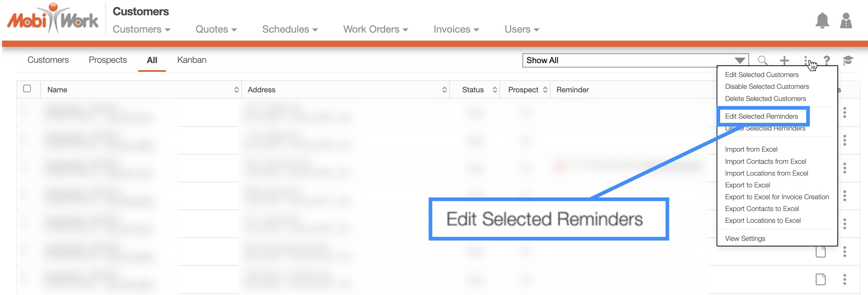Select Edit Selected Reminders menu entry
This screenshot has width=868, height=295.
click(761, 116)
